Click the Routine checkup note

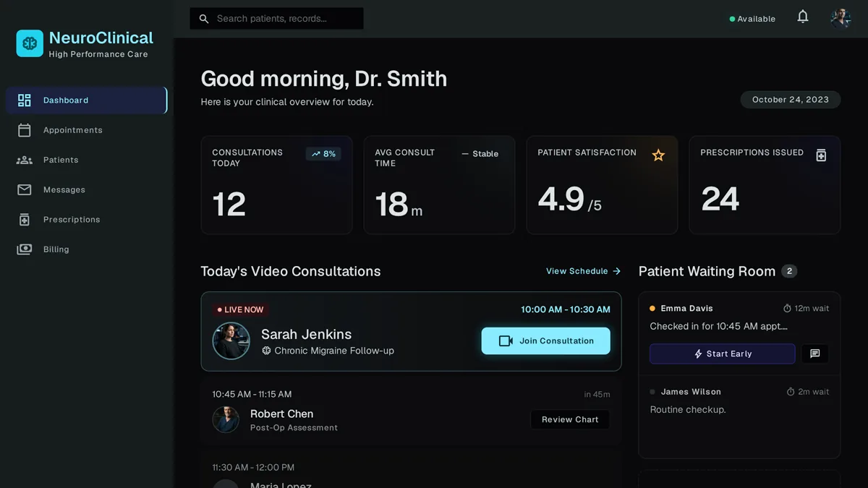688,410
